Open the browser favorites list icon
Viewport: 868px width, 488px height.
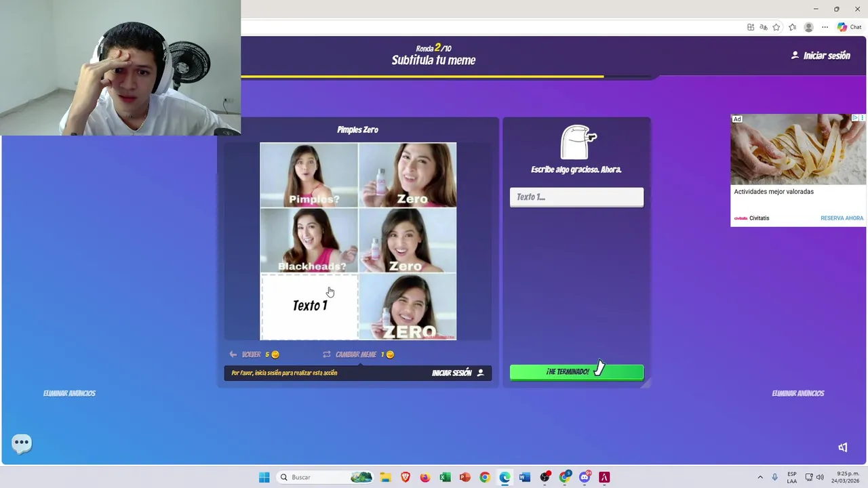(x=792, y=27)
